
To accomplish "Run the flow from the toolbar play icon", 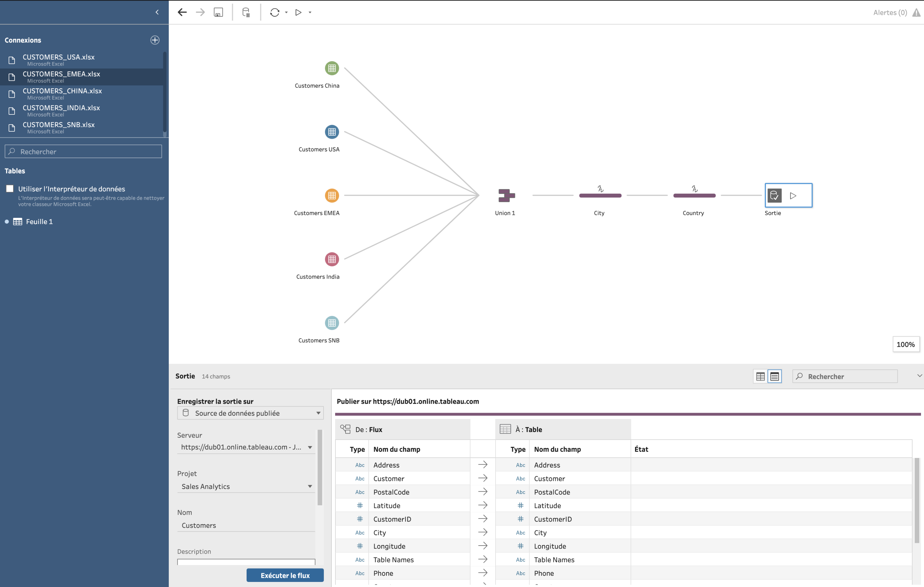I will click(298, 12).
